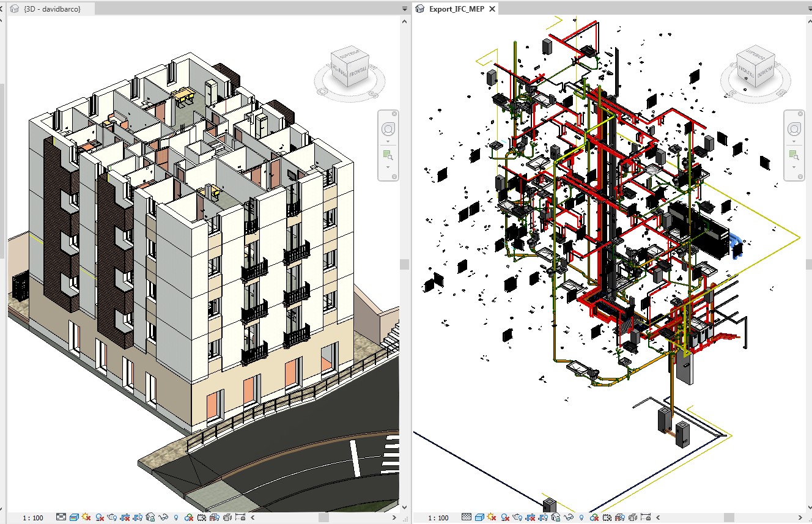Open Temporary View Properties in Export_IFC_MEP view

point(608,517)
